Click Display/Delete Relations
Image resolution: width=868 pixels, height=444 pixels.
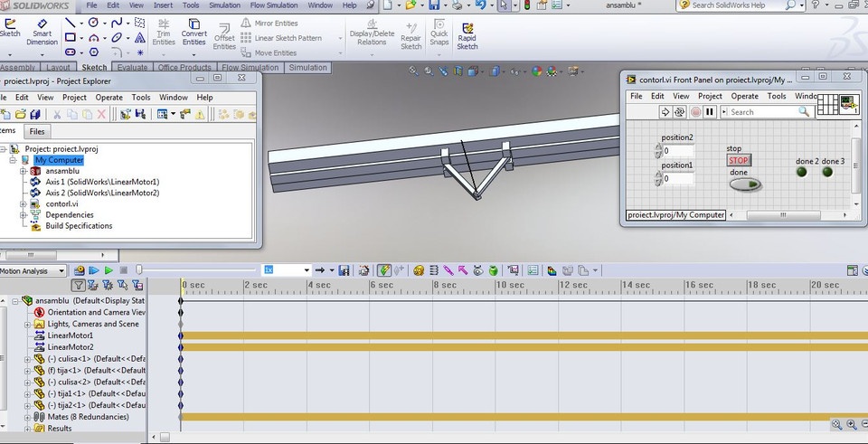(372, 32)
